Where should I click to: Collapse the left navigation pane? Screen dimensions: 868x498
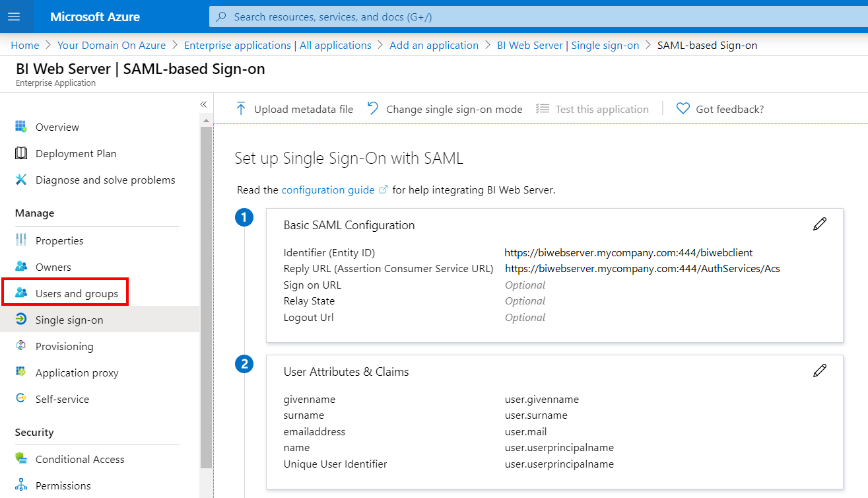(203, 104)
